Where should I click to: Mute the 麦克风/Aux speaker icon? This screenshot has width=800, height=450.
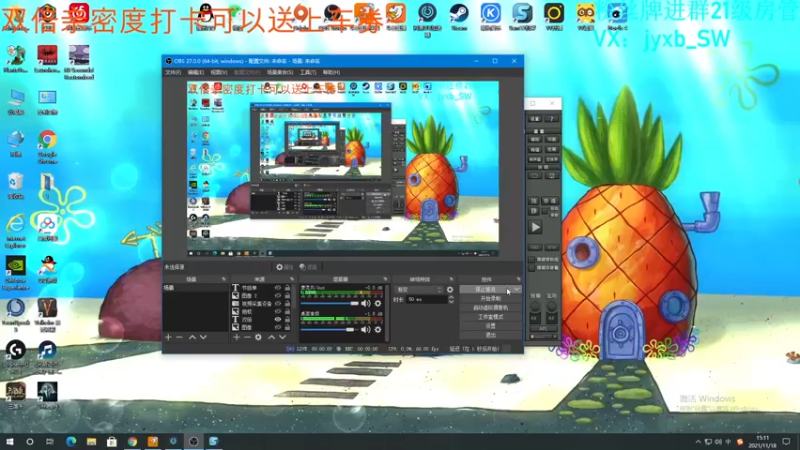pos(366,304)
